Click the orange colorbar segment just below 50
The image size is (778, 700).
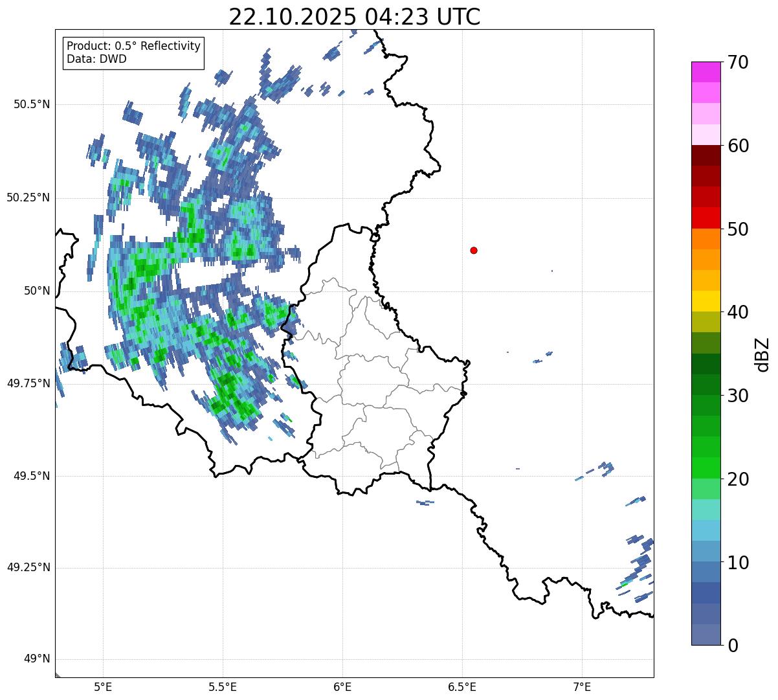pos(706,238)
